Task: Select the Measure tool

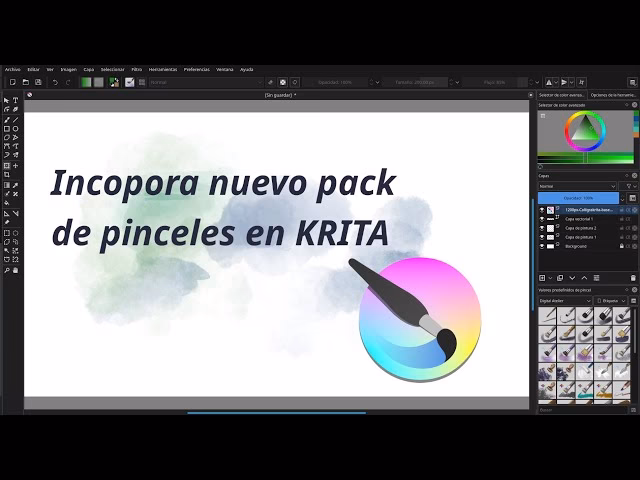Action: pyautogui.click(x=16, y=213)
